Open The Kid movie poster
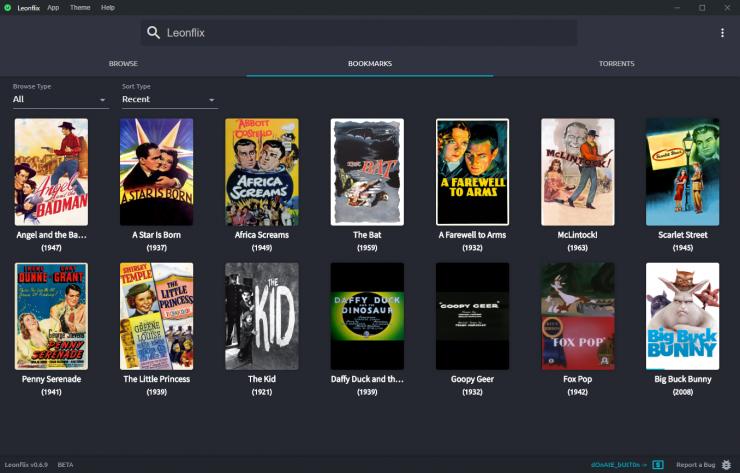740x473 pixels. coord(261,316)
